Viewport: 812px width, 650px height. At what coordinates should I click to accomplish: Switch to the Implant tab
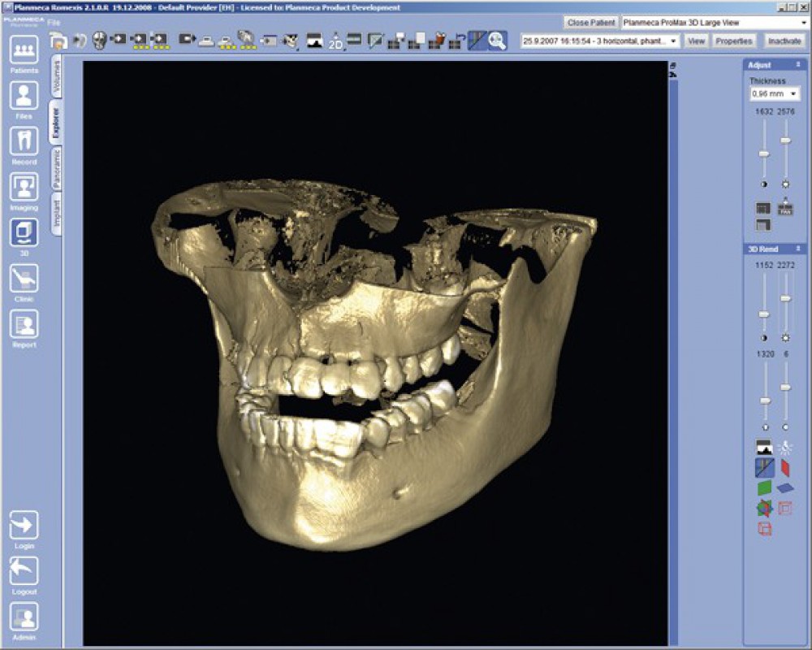coord(56,214)
